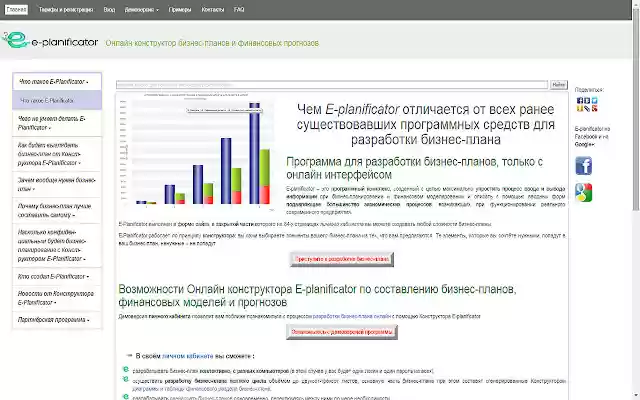This screenshot has height=400, width=640.
Task: Follow 'разработки бизнес-плана онлайн' link
Action: coord(352,316)
